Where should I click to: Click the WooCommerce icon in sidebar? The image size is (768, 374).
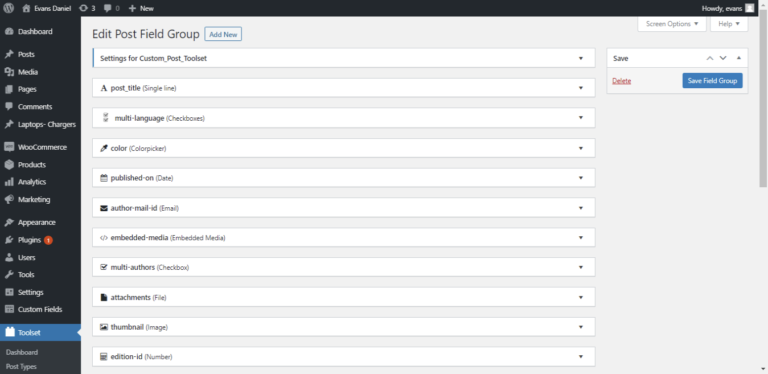[x=9, y=147]
